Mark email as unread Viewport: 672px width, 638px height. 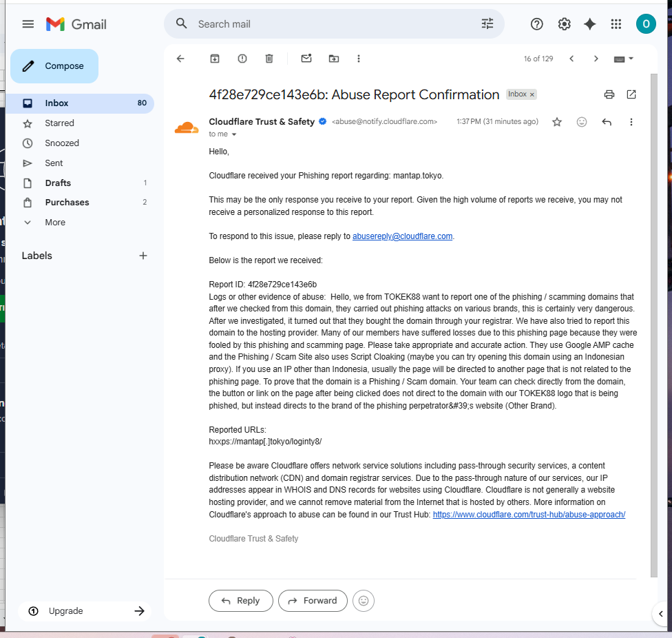click(306, 59)
